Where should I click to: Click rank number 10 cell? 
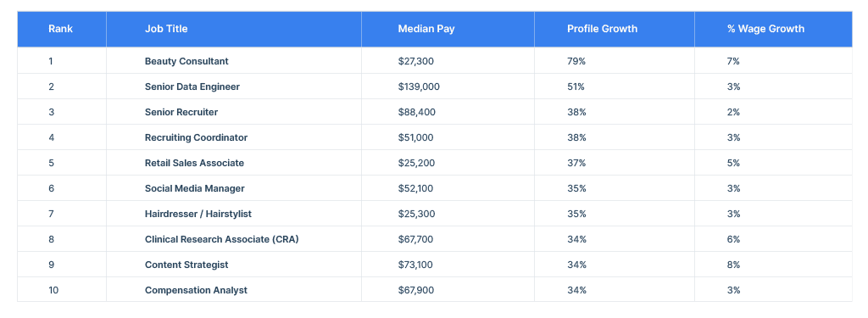click(53, 290)
